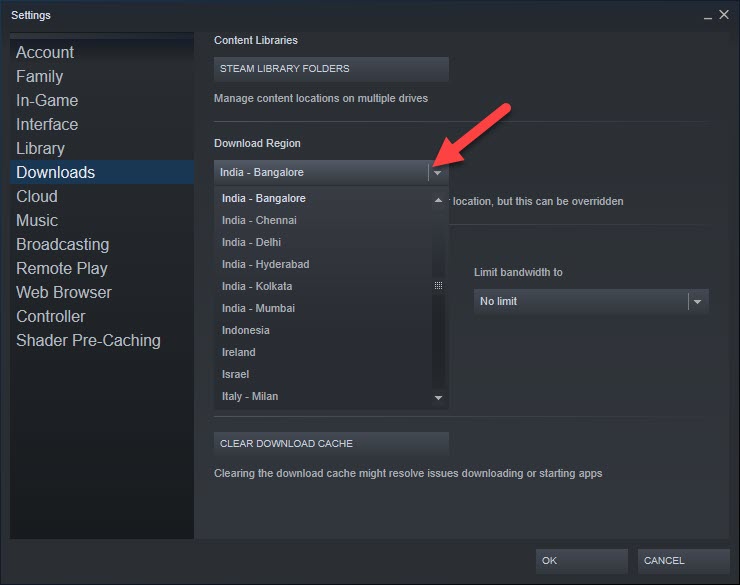The height and width of the screenshot is (585, 740).
Task: Click the region list scroll-down arrow
Action: click(438, 398)
